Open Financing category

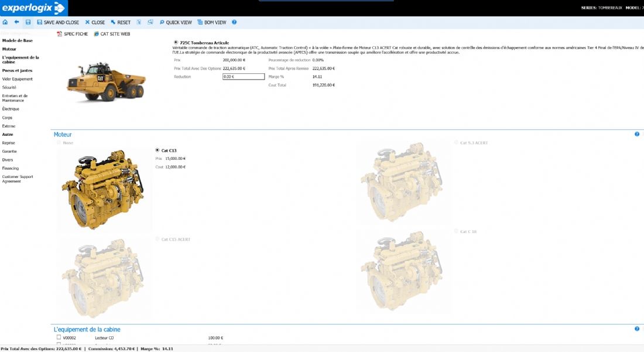click(x=11, y=169)
